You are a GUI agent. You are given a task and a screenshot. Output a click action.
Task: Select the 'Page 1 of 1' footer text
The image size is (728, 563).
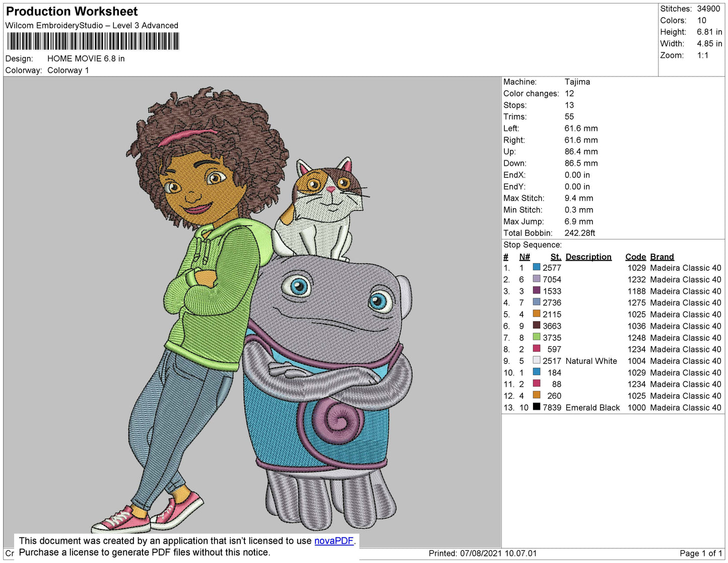701,553
